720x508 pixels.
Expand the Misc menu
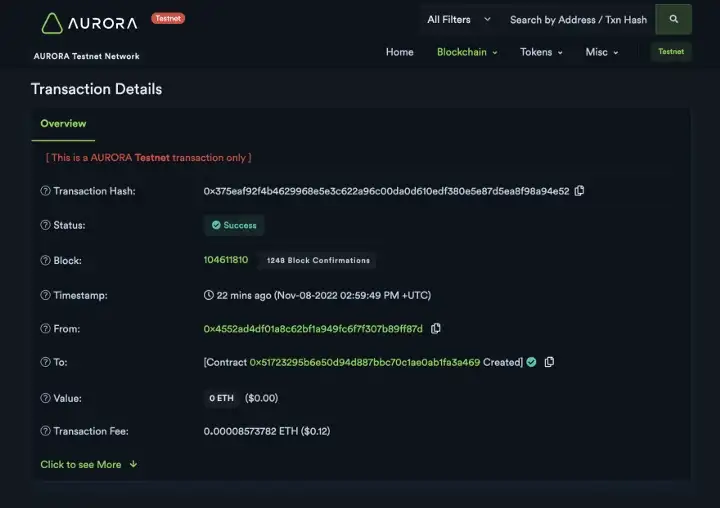pyautogui.click(x=602, y=52)
